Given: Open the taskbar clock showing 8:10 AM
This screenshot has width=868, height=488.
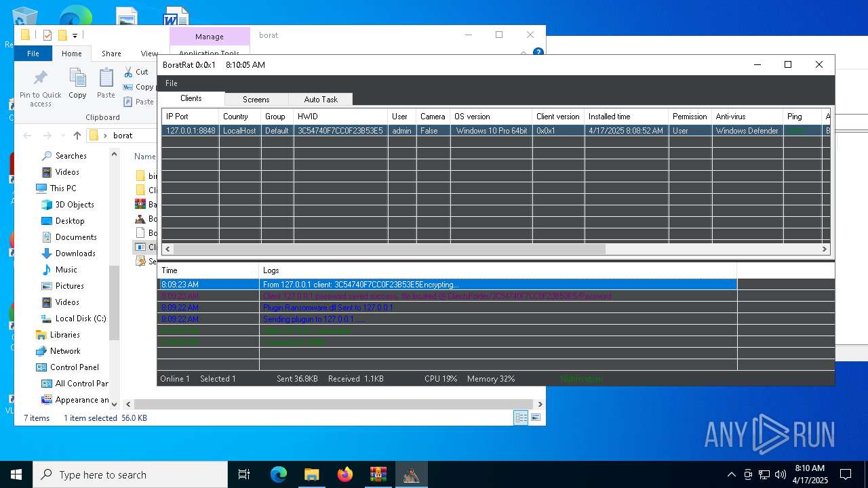Looking at the screenshot, I should click(810, 474).
